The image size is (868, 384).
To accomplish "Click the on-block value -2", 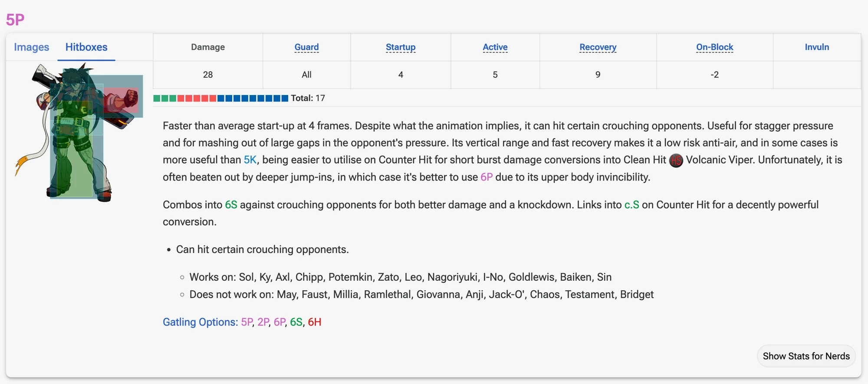I will pos(714,75).
